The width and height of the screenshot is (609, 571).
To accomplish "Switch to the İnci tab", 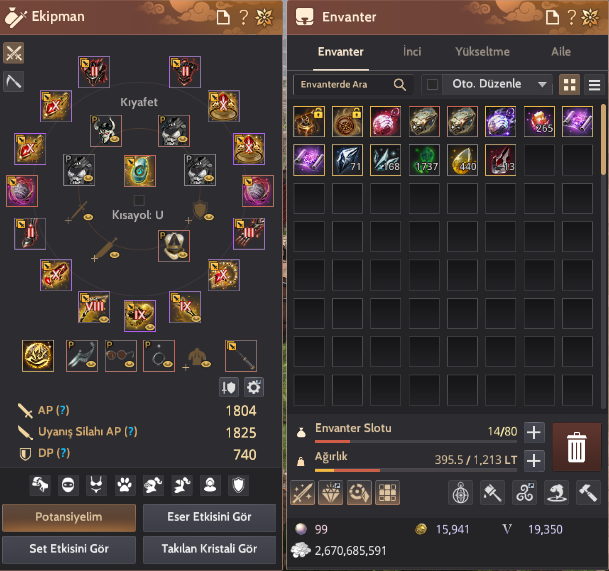I will (412, 52).
